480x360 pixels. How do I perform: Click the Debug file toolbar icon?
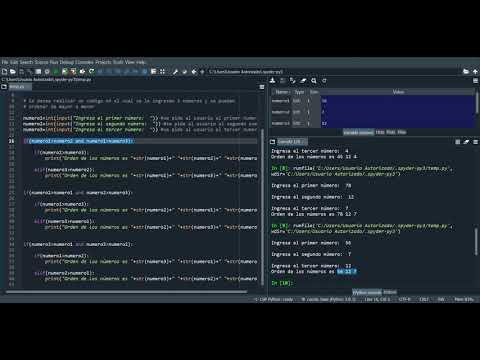(100, 72)
